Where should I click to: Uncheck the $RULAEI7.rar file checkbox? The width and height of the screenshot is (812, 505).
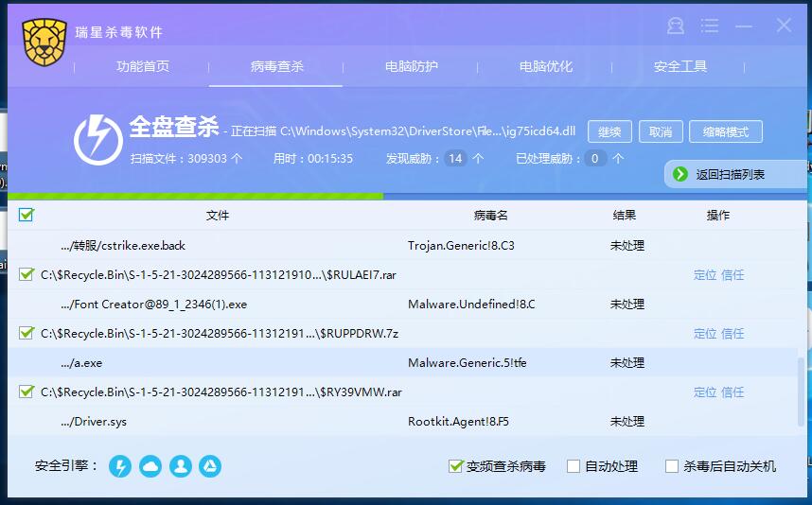26,274
